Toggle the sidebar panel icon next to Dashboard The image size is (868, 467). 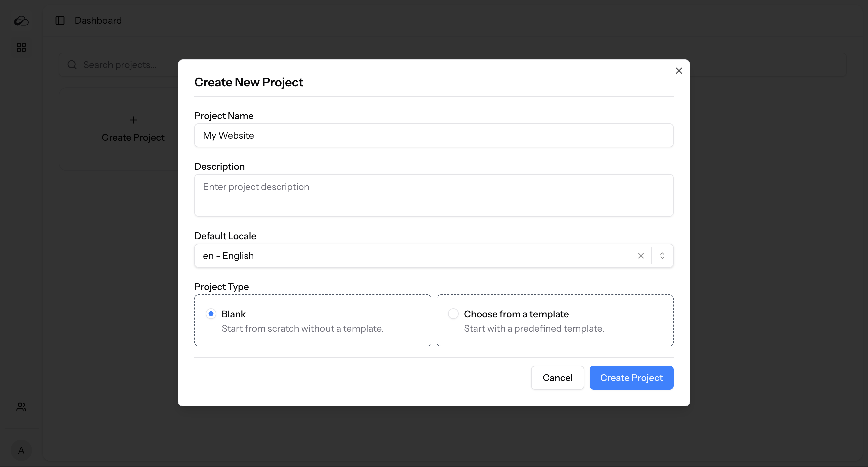point(60,21)
